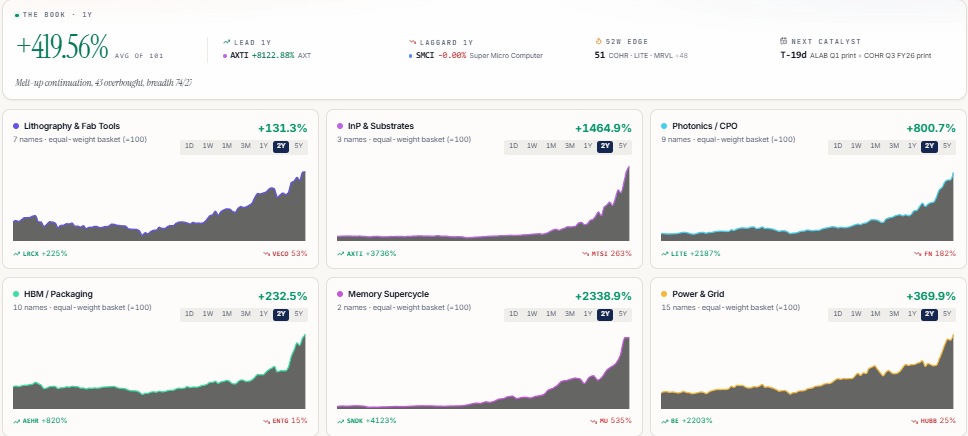Pick 1Y range on Power & Grid card

[912, 314]
